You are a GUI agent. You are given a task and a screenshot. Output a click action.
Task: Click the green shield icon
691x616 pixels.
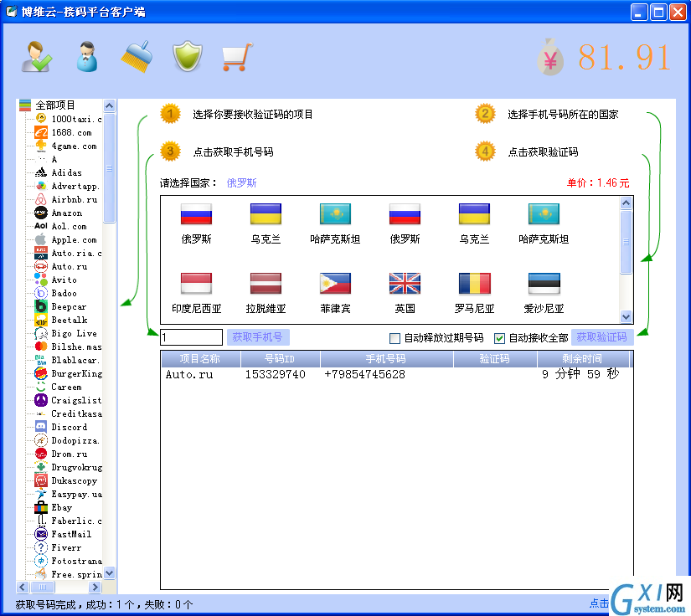[x=188, y=56]
